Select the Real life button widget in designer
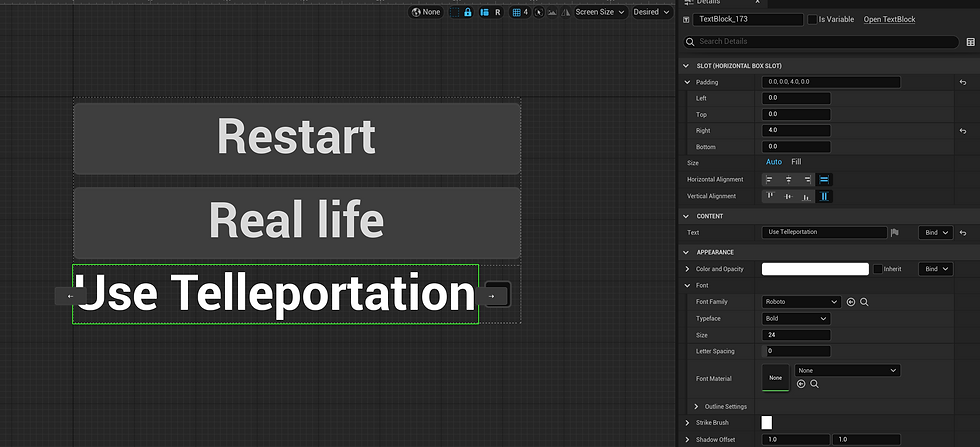The width and height of the screenshot is (980, 447). coord(297,223)
